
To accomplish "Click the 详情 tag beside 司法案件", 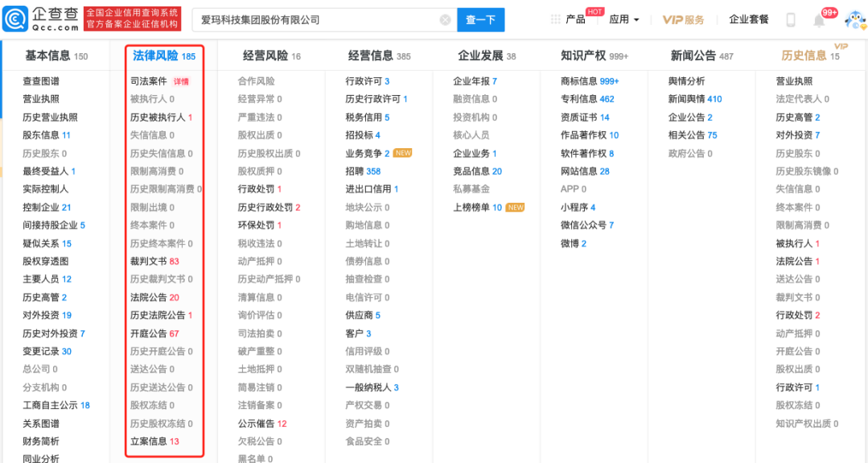I will point(181,81).
